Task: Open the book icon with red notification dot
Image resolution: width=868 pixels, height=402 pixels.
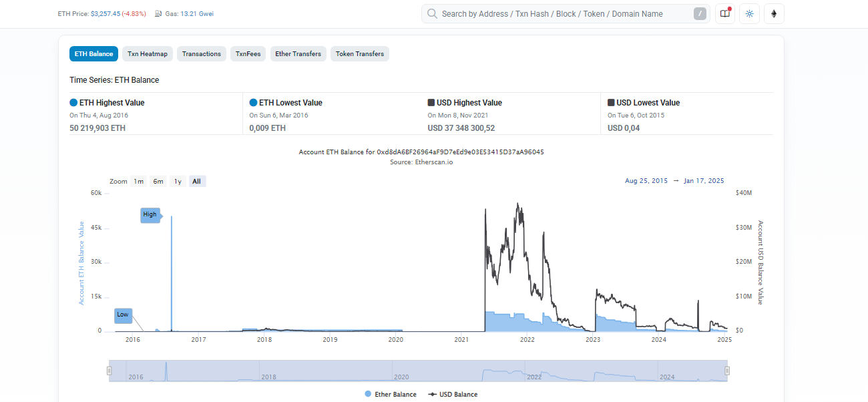Action: coord(724,14)
